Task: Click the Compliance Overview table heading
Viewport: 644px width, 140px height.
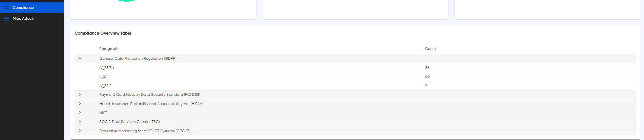Action: click(x=103, y=33)
